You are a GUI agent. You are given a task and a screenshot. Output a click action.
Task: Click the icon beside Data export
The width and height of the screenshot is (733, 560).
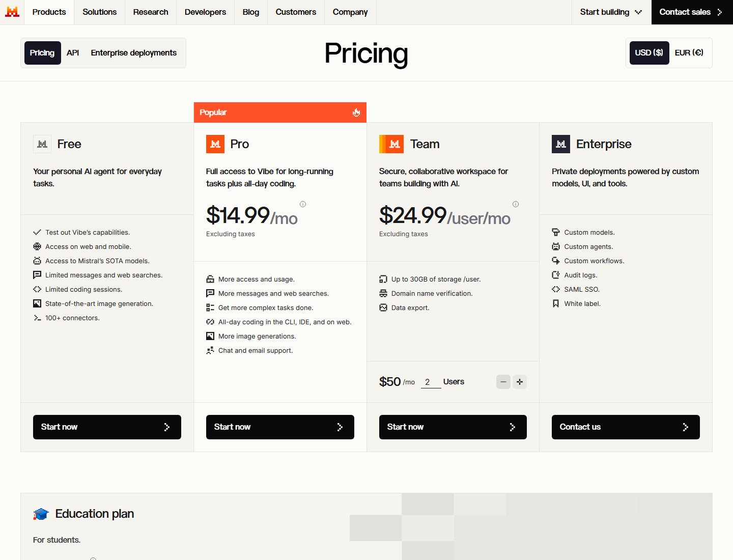(x=383, y=307)
